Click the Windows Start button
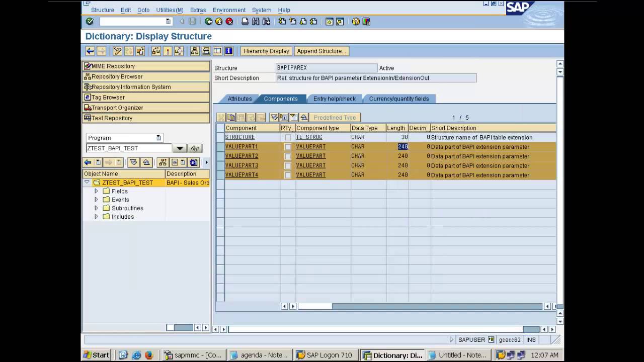Image resolution: width=644 pixels, height=362 pixels. 96,355
